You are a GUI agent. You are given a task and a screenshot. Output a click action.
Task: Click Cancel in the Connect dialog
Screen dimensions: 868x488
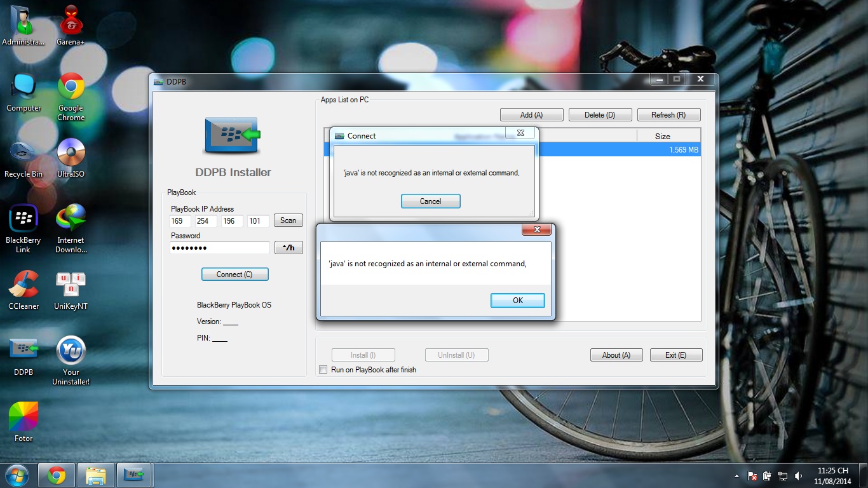(430, 201)
